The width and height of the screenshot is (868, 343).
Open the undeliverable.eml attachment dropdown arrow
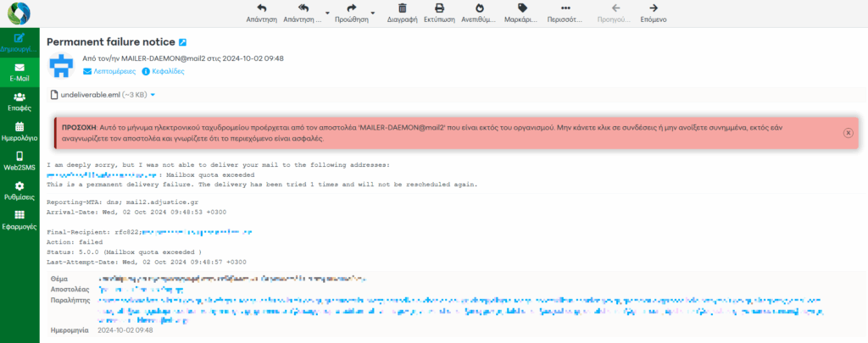(153, 95)
